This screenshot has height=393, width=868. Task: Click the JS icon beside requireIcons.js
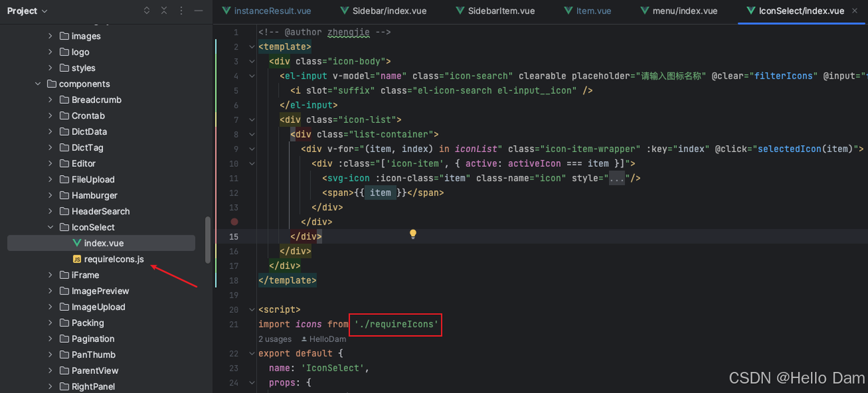[77, 259]
